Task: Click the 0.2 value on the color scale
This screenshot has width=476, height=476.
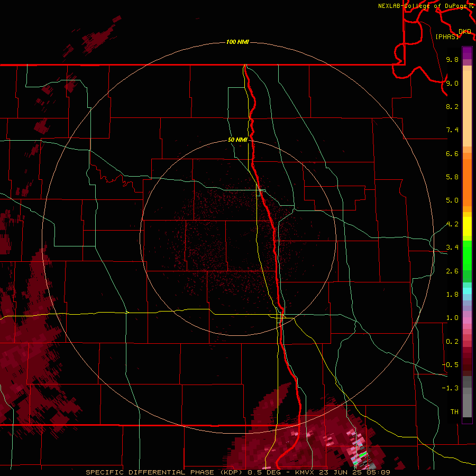Action: (452, 342)
